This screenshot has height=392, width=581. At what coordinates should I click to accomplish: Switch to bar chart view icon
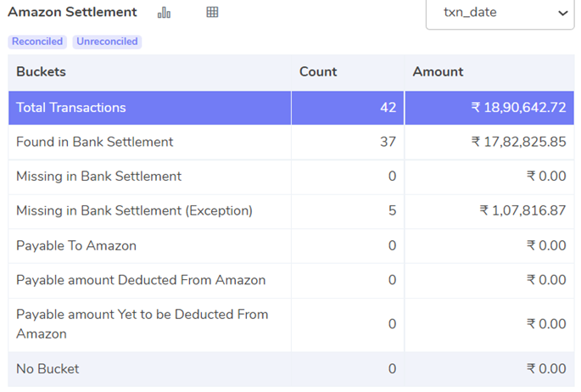(x=164, y=13)
